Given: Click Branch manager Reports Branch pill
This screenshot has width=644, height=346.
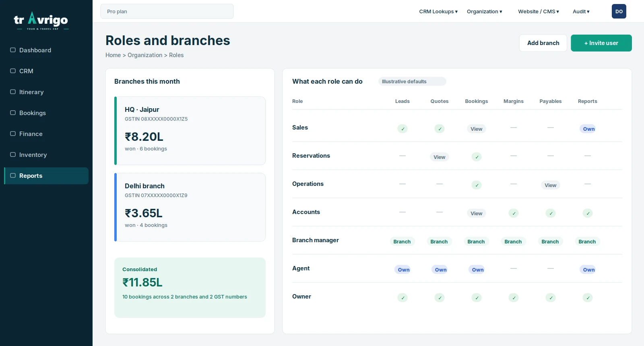Looking at the screenshot, I should pos(587,241).
